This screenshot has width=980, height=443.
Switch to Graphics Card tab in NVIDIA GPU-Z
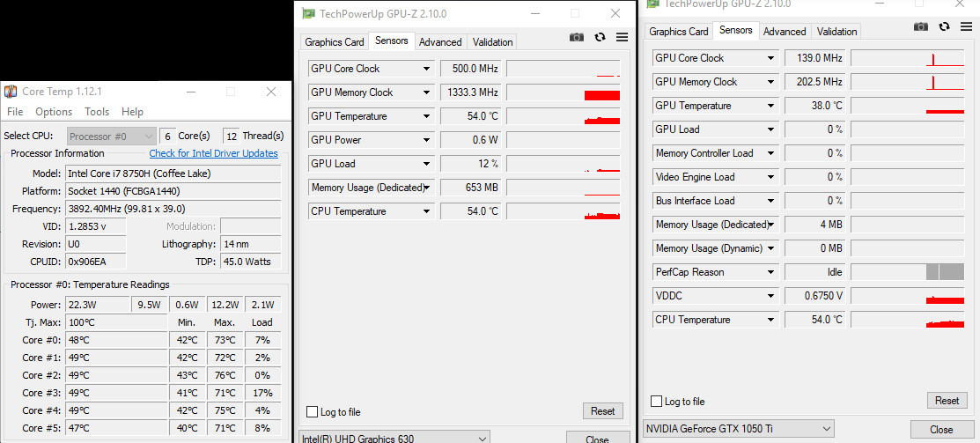[x=679, y=31]
